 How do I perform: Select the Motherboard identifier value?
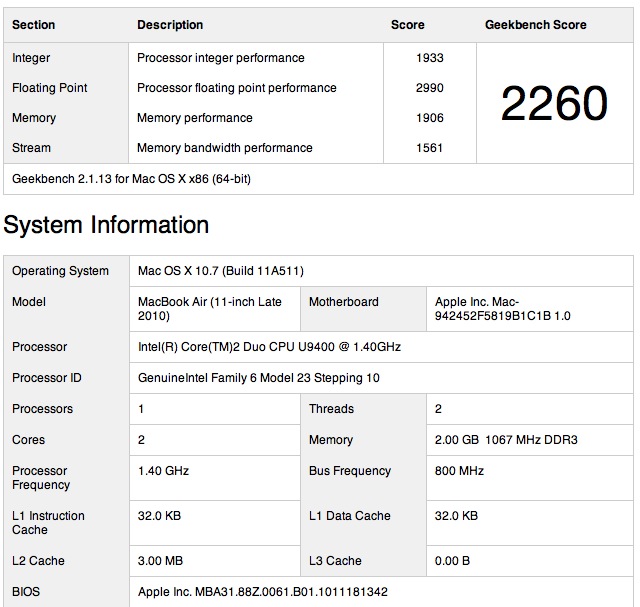pos(502,309)
